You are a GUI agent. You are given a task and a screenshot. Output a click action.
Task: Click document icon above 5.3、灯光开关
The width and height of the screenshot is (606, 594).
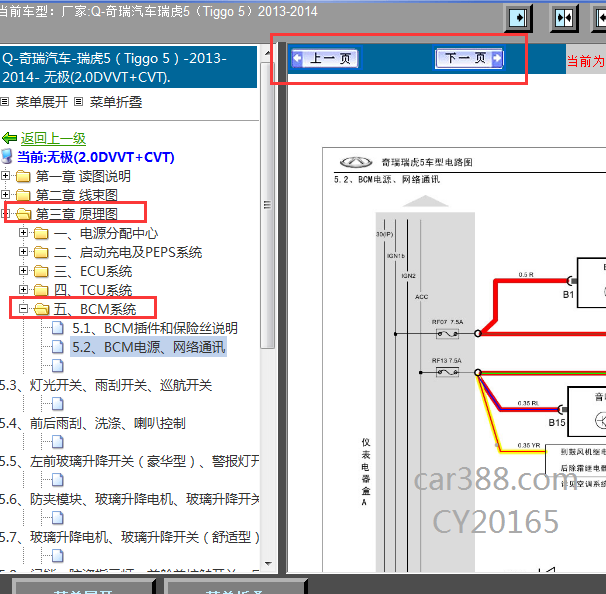point(58,366)
